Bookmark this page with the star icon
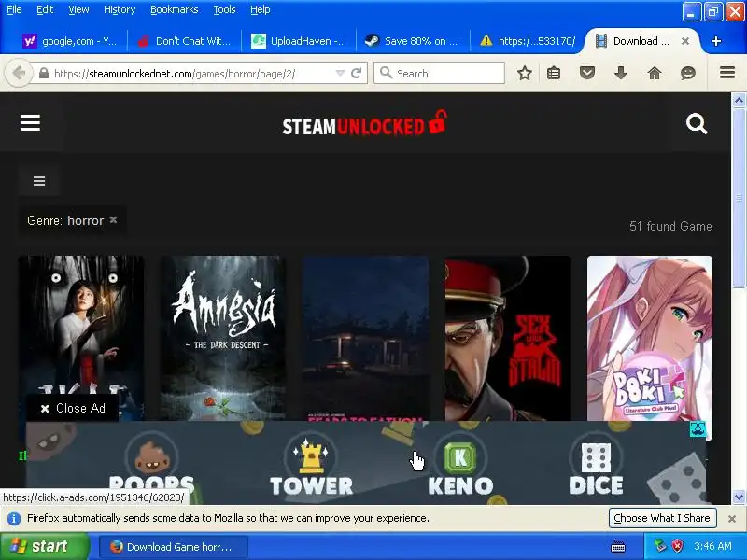This screenshot has width=747, height=560. point(525,74)
